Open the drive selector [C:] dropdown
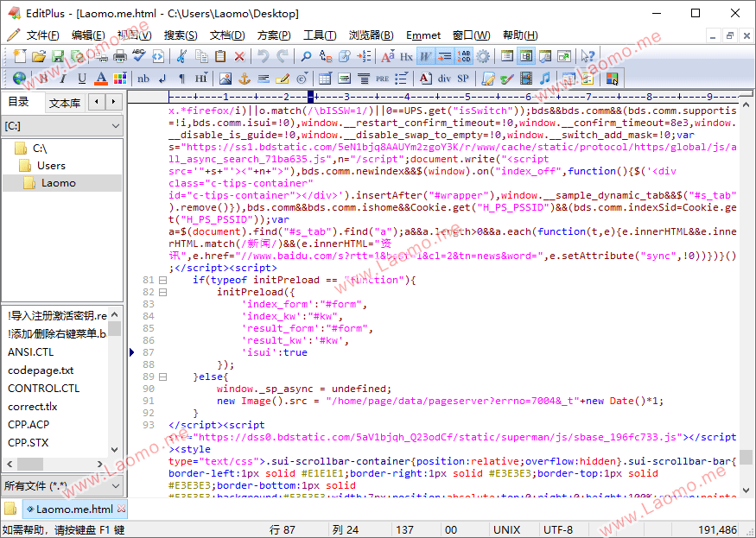The image size is (756, 538). pos(62,126)
